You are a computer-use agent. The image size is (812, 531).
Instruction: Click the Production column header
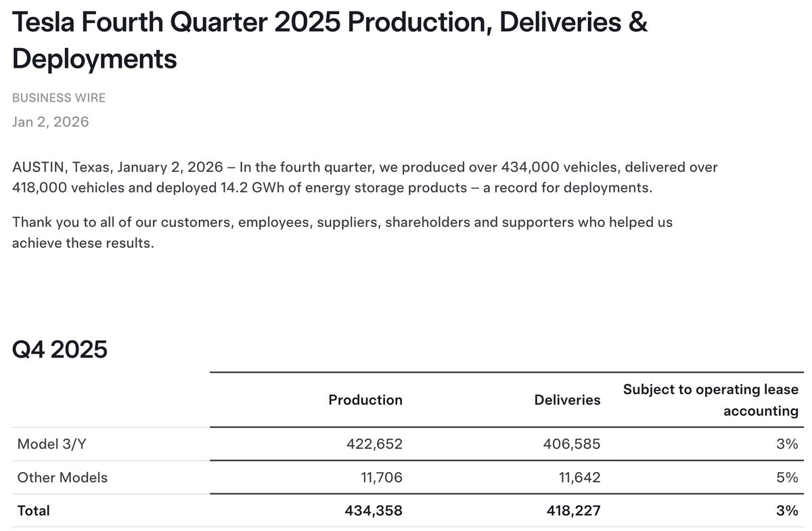pyautogui.click(x=365, y=400)
